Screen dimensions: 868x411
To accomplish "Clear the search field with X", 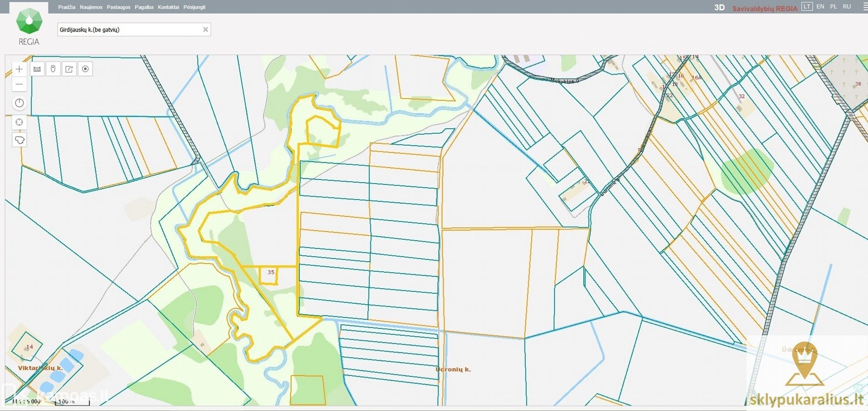I will tap(206, 30).
